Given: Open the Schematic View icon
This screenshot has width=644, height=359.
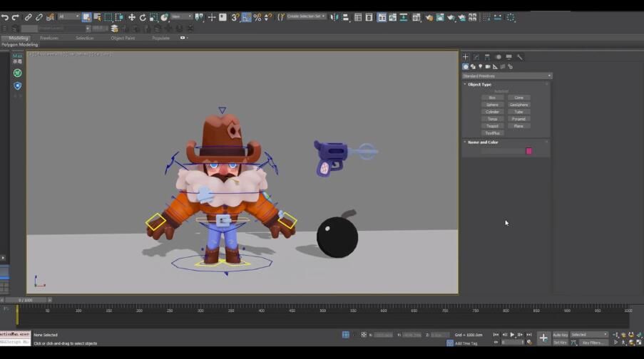Looking at the screenshot, I should click(x=404, y=17).
